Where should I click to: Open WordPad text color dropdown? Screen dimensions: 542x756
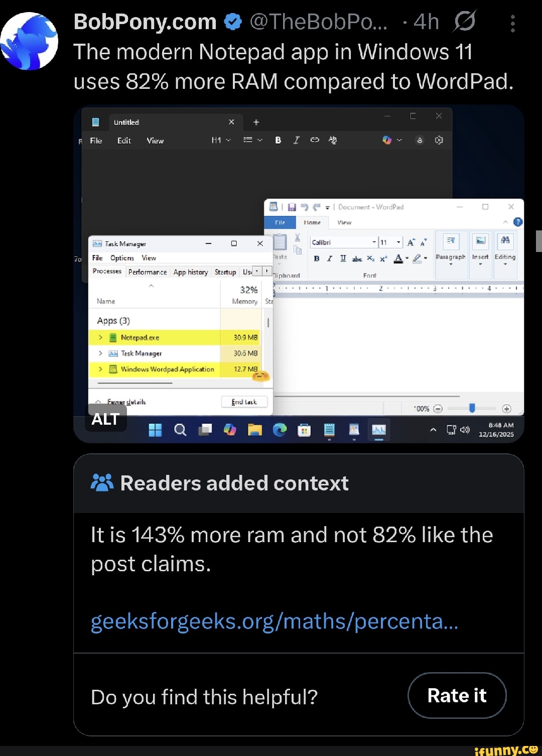tap(407, 259)
